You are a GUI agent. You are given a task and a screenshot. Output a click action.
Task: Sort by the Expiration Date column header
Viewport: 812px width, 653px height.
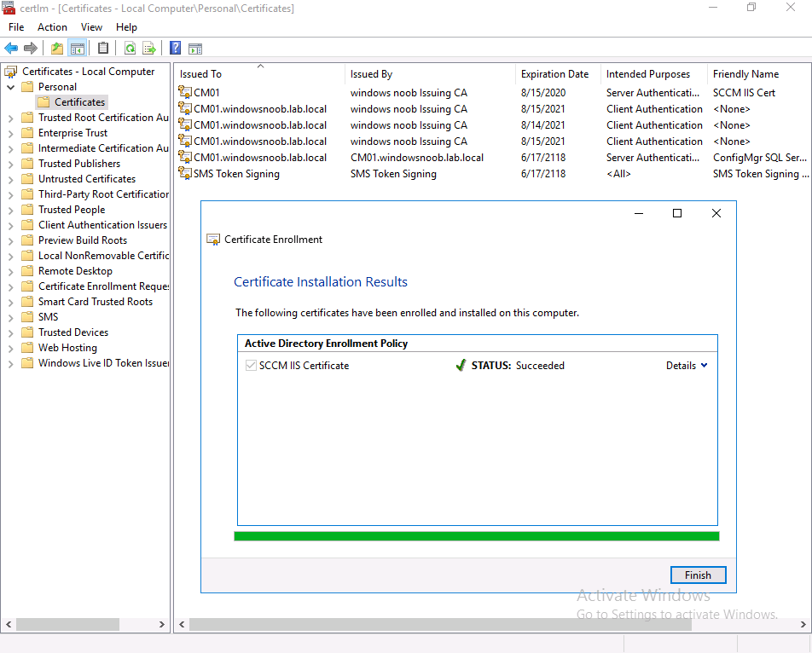click(558, 74)
